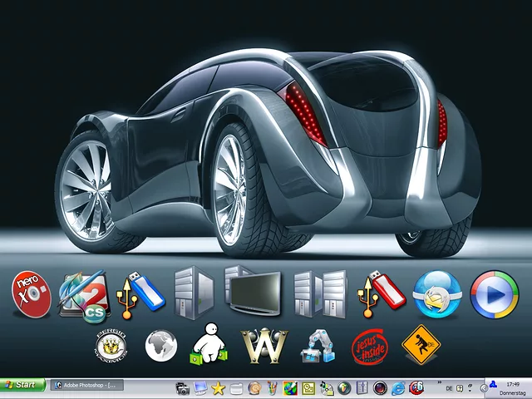The image size is (532, 399).
Task: Open the two server towers icon
Action: [x=320, y=293]
